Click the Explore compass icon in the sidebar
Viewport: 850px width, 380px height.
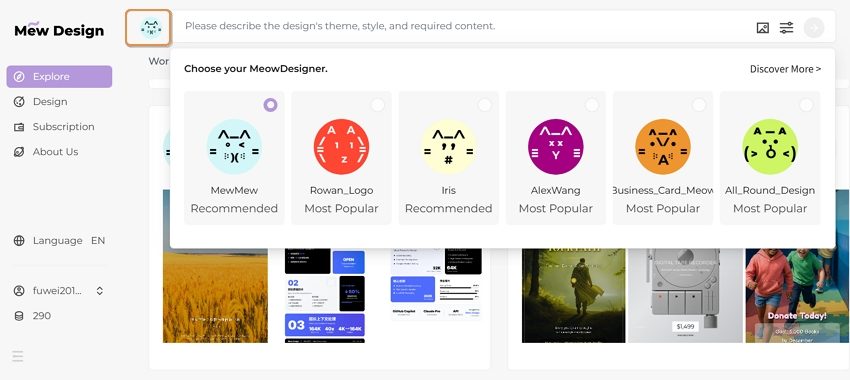(x=19, y=76)
